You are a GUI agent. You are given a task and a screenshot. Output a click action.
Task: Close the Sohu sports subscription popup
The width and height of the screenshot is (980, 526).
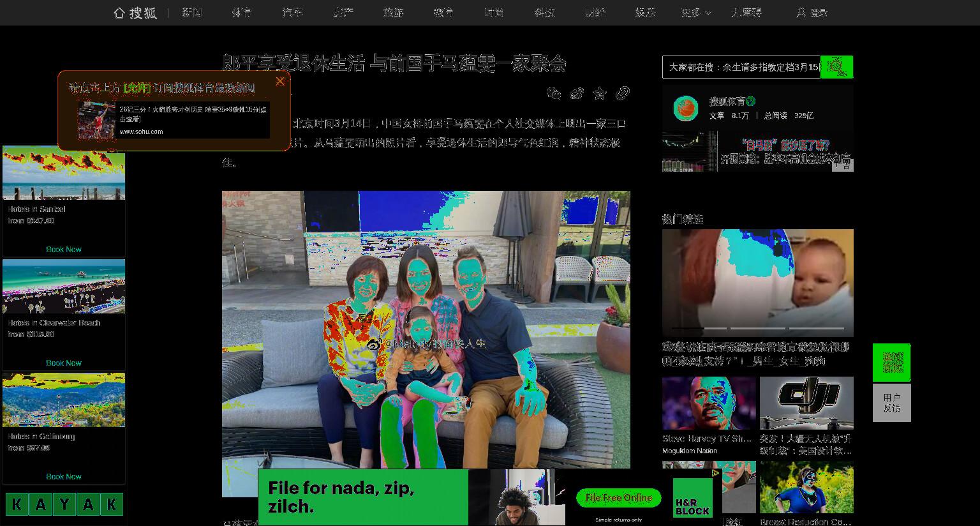280,81
